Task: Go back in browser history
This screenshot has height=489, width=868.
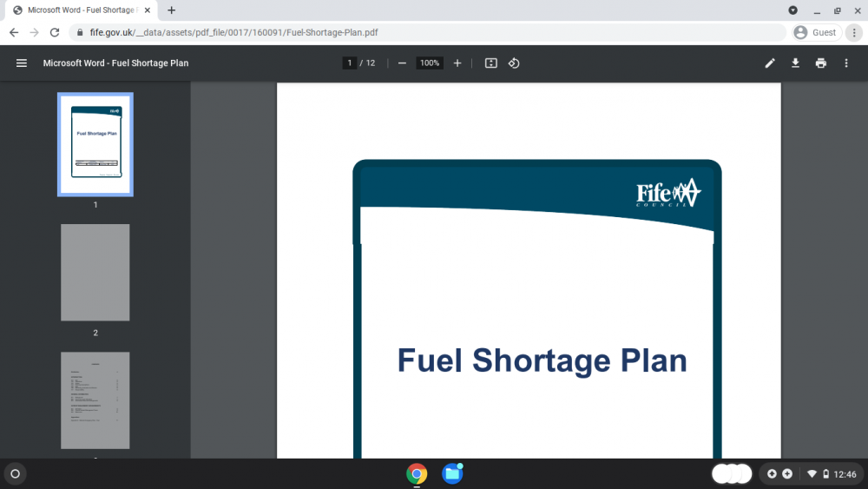Action: click(x=14, y=33)
